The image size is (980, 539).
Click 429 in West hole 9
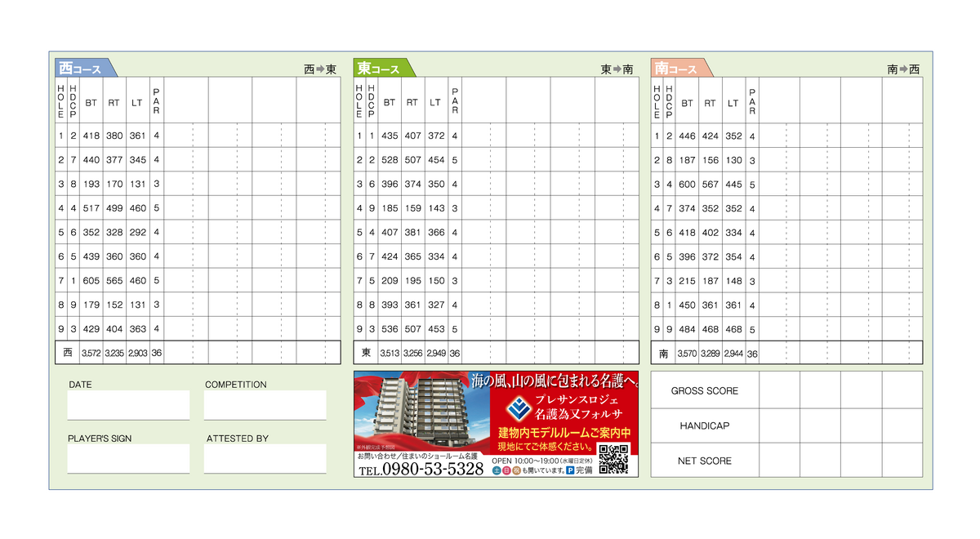91,329
